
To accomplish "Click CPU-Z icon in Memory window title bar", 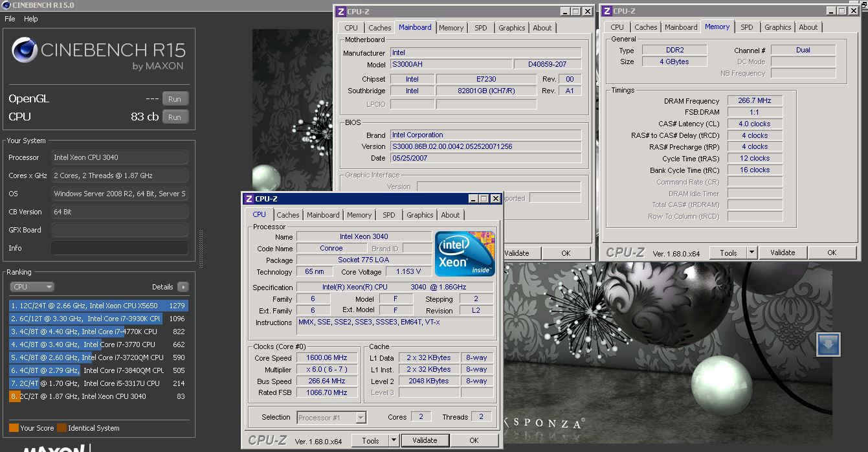I will (x=607, y=11).
